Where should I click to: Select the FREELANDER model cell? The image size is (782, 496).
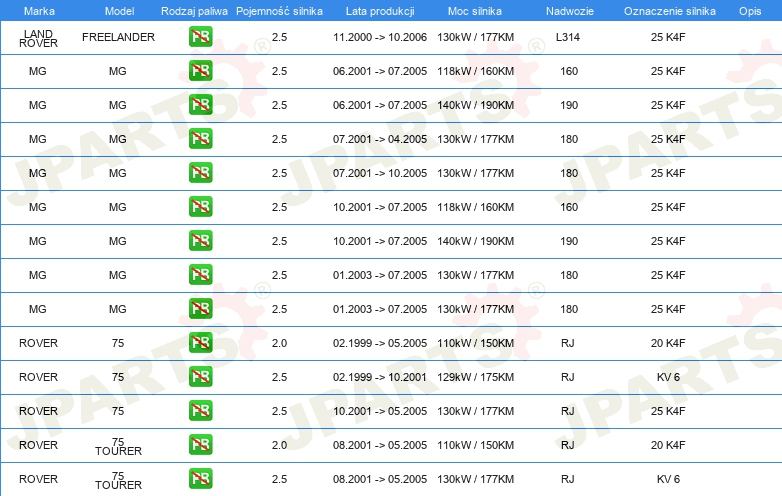pos(118,37)
